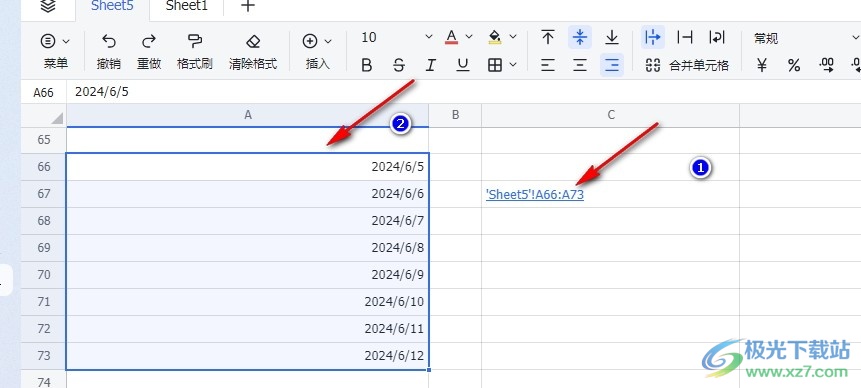Click the undo (撤销) icon
This screenshot has height=388, width=861.
(x=109, y=41)
